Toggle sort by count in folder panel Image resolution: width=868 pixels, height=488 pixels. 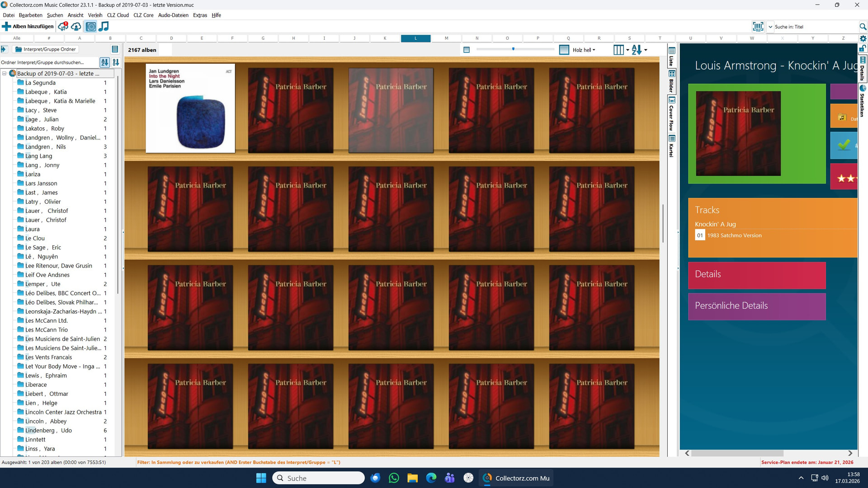(x=116, y=62)
